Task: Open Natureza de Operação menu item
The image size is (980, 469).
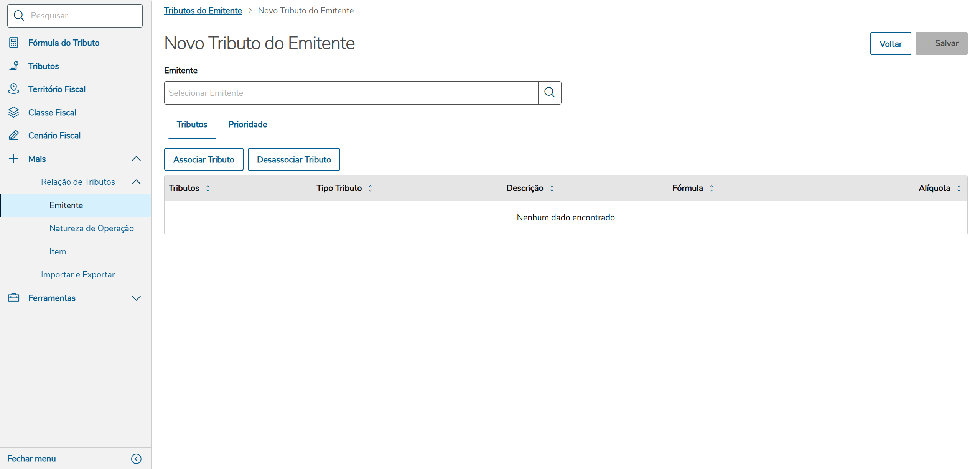Action: pyautogui.click(x=91, y=228)
